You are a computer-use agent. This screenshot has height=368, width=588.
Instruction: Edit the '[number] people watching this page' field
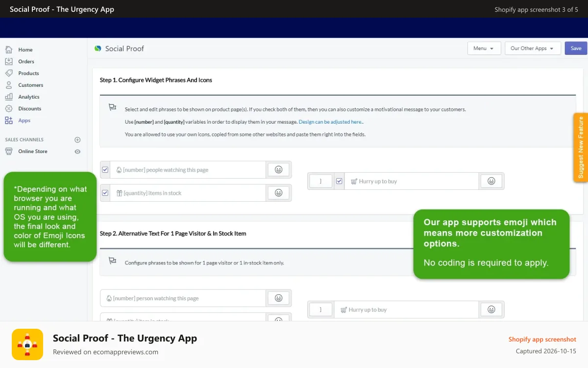188,170
